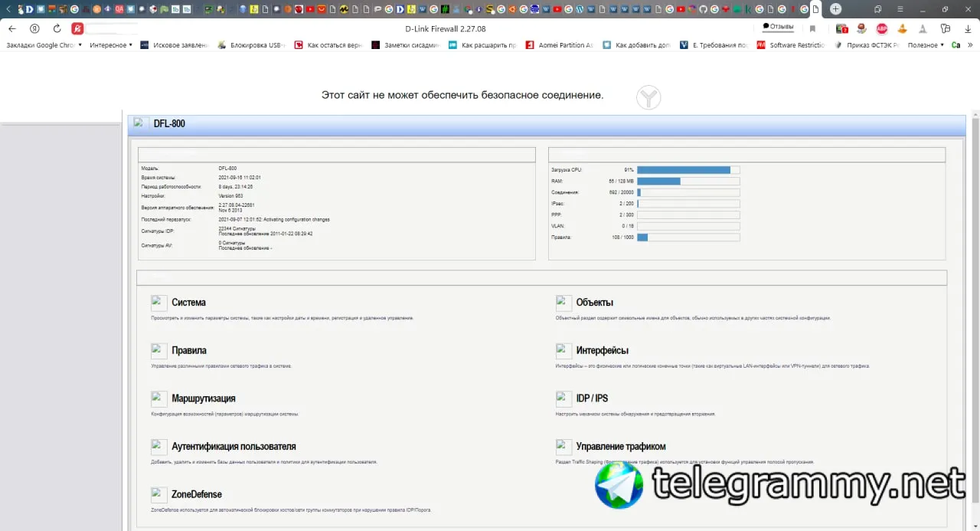Open bookmark Приказ ФСТЭК
The height and width of the screenshot is (531, 980).
coord(867,45)
